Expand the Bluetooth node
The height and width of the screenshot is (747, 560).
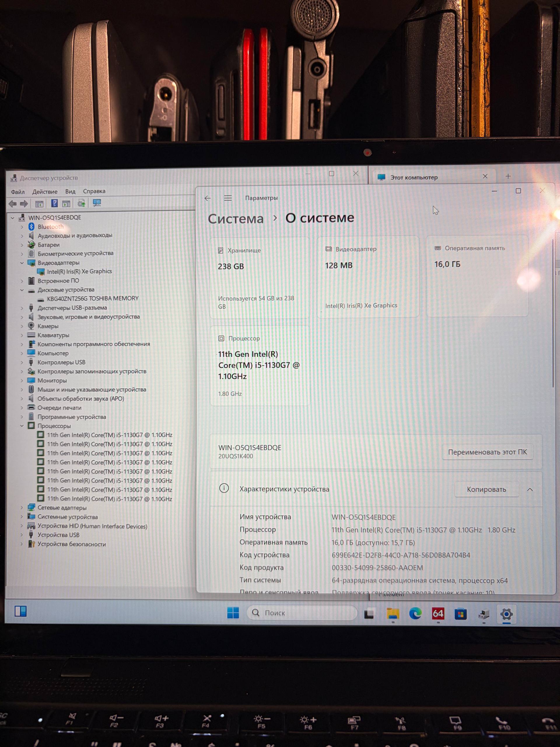(22, 227)
